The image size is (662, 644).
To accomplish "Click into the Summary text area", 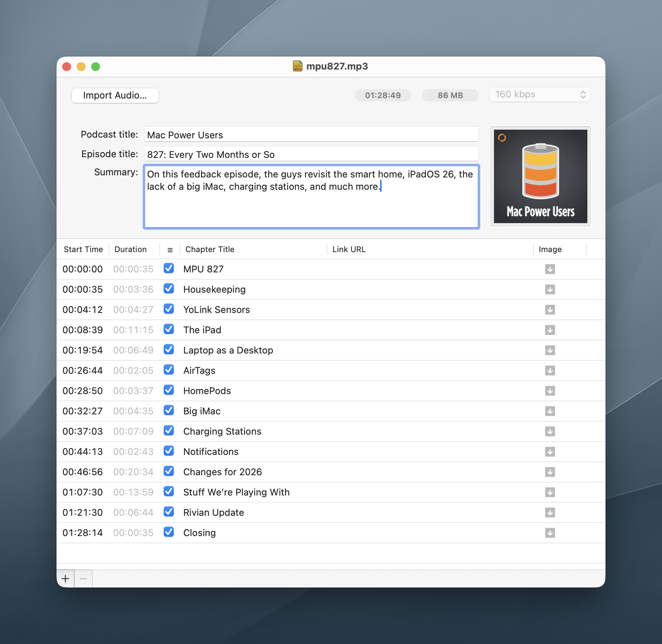I will pyautogui.click(x=311, y=197).
